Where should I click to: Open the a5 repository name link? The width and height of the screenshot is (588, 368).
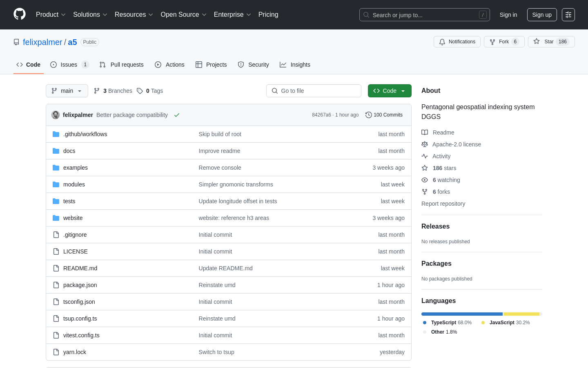tap(72, 42)
